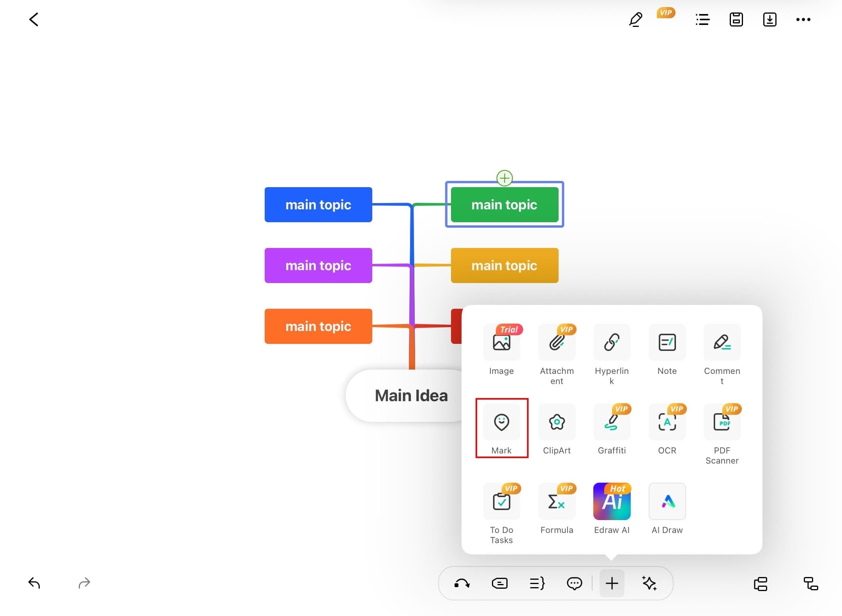
Task: Insert an Image into the topic
Action: tap(501, 343)
